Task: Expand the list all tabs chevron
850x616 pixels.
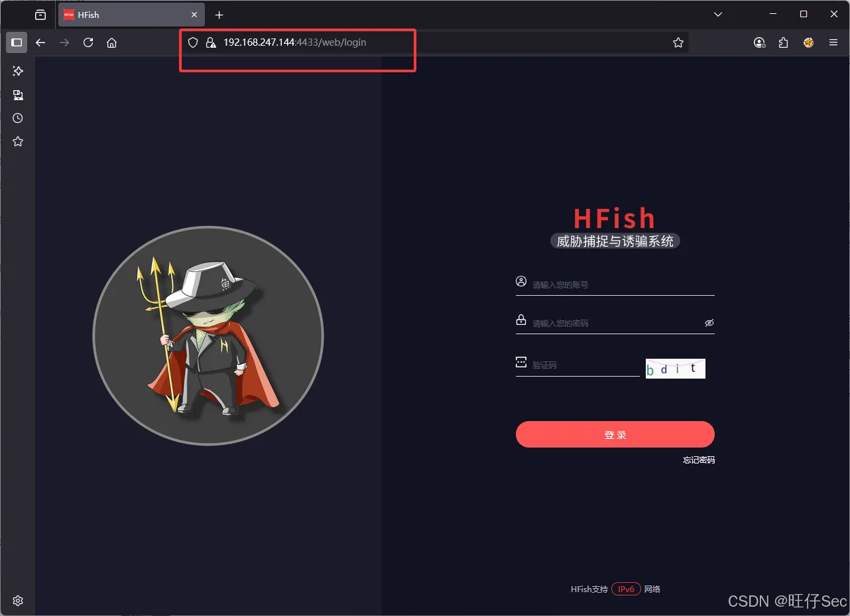Action: 717,15
